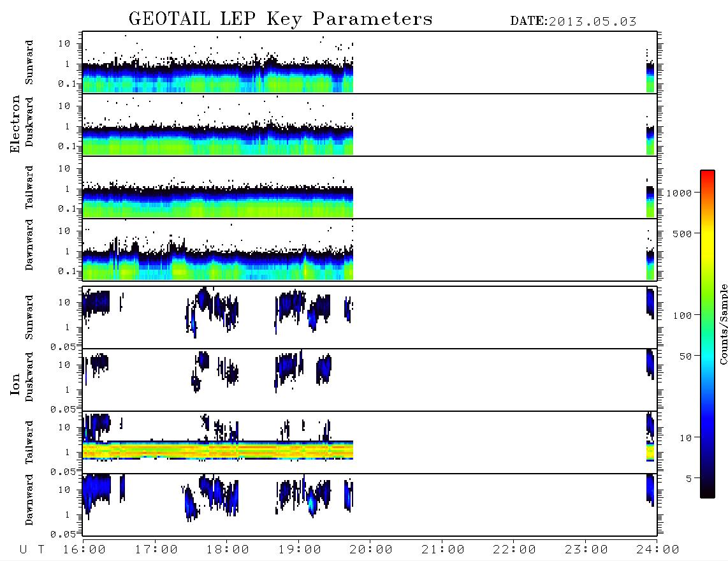Click the vertical Ion group label
Screen dimensions: 728x561
15,384
